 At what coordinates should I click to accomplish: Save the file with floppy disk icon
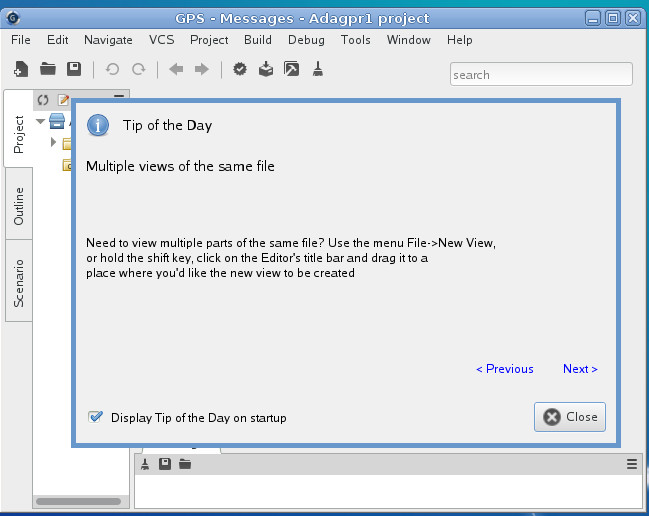pyautogui.click(x=74, y=69)
